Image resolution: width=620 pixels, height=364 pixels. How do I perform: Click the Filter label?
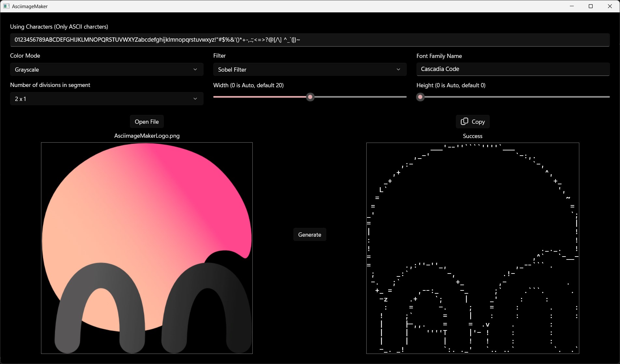click(x=219, y=56)
